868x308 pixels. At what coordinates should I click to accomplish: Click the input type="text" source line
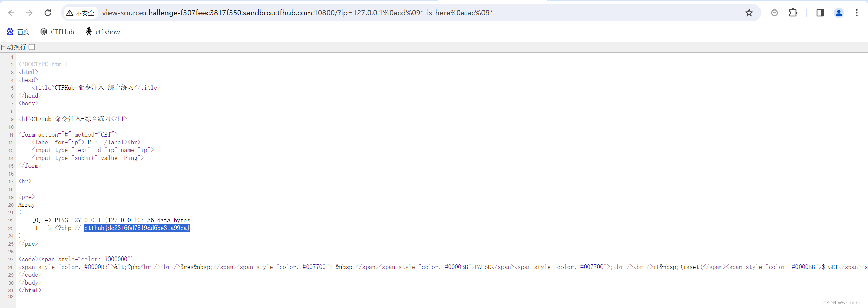(x=93, y=150)
